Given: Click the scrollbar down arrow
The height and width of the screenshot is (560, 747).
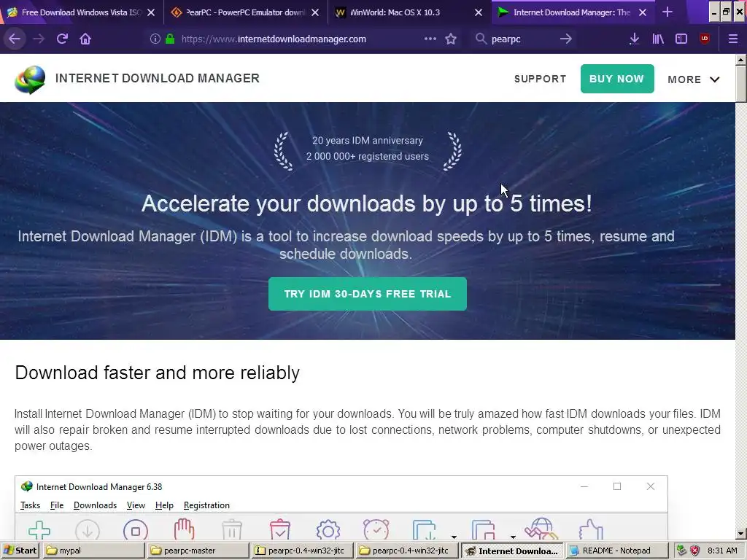Looking at the screenshot, I should [741, 534].
